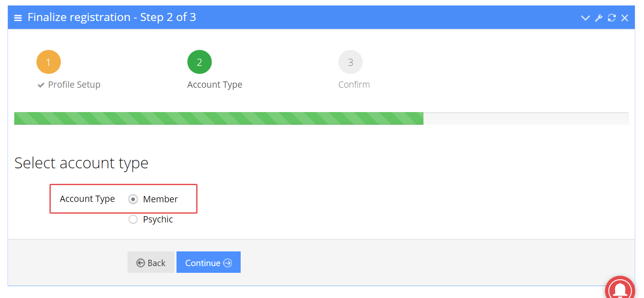
Task: Open panel settings wrench icon
Action: [599, 18]
